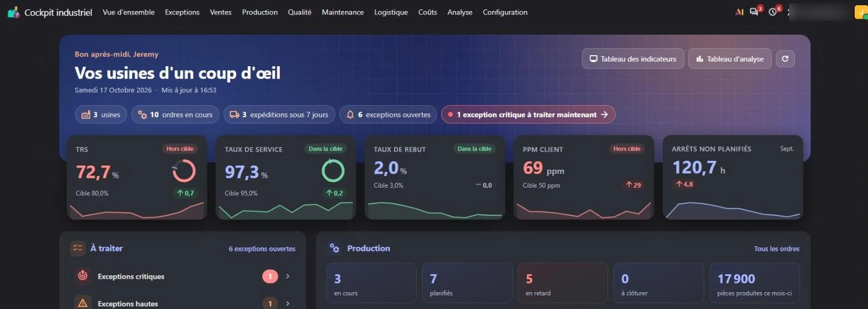
Task: Open the 6 exceptions ouvertes link in À traiter
Action: coord(262,249)
